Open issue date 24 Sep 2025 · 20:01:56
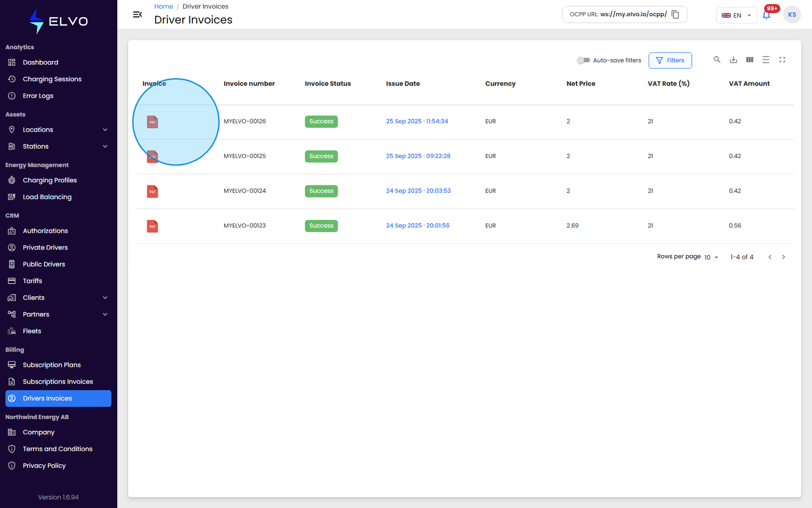This screenshot has height=508, width=812. (418, 226)
